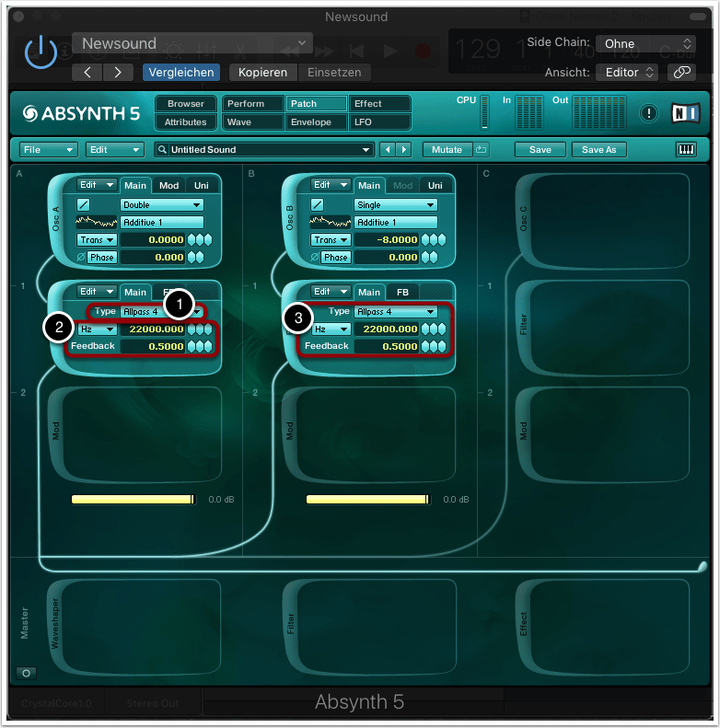Open the Newsound preset dropdown

[x=192, y=43]
